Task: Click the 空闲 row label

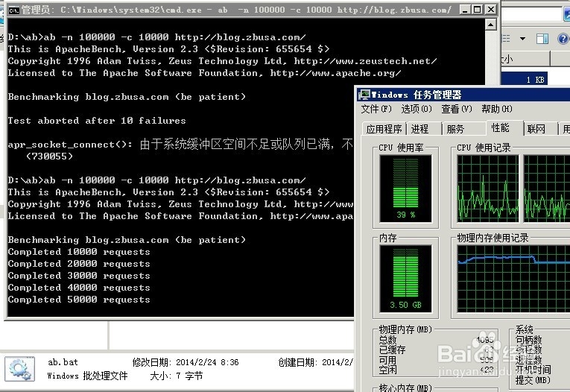Action: [x=388, y=370]
